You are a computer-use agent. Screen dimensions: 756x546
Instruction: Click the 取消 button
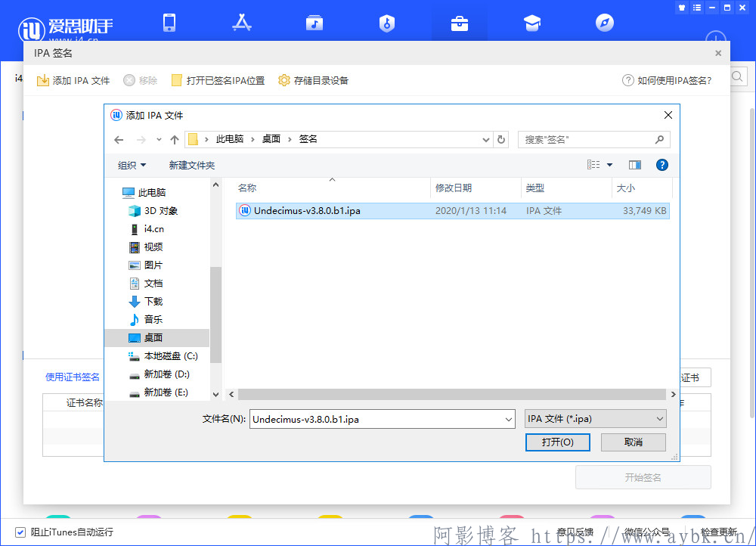[633, 442]
